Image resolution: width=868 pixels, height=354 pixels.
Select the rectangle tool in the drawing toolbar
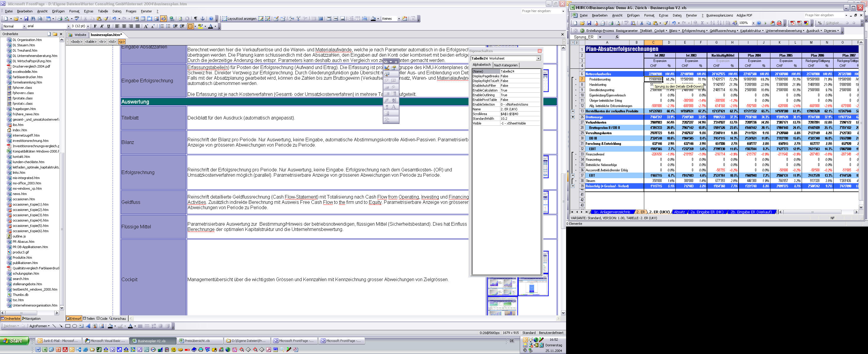point(68,326)
